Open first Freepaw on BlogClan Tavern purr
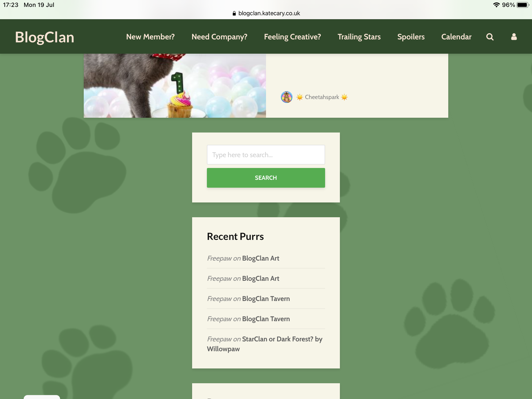The height and width of the screenshot is (399, 532). click(266, 299)
